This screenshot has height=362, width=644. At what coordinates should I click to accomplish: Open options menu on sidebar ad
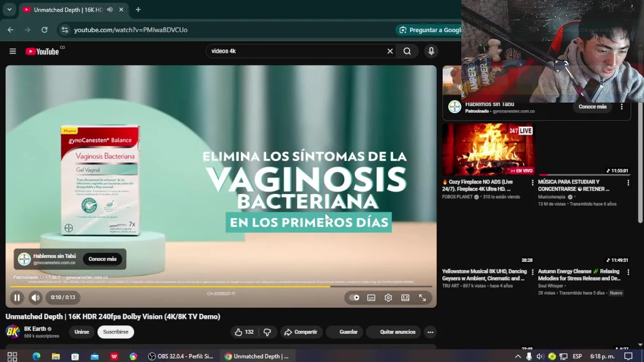tap(622, 107)
